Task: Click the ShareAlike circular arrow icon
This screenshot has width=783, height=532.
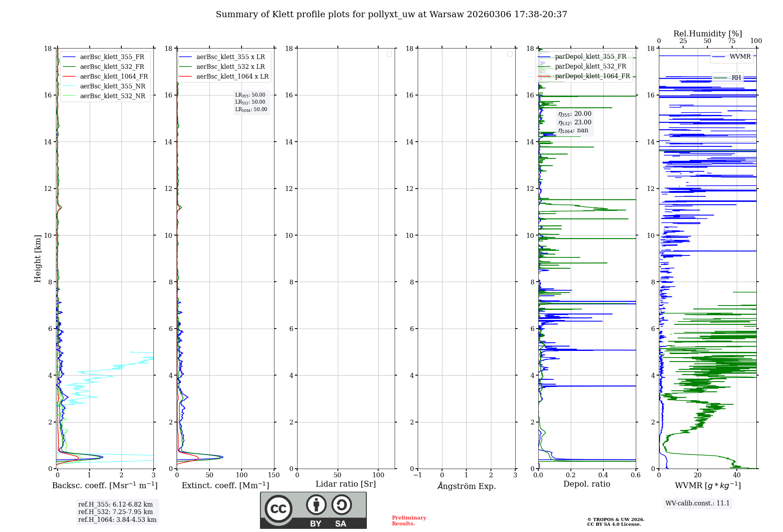Action: coord(341,505)
